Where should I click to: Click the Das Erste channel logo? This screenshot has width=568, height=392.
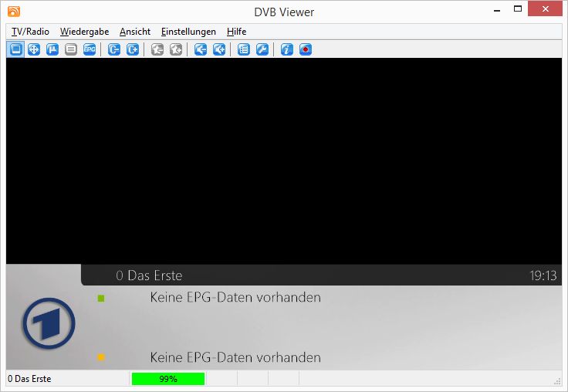point(49,323)
